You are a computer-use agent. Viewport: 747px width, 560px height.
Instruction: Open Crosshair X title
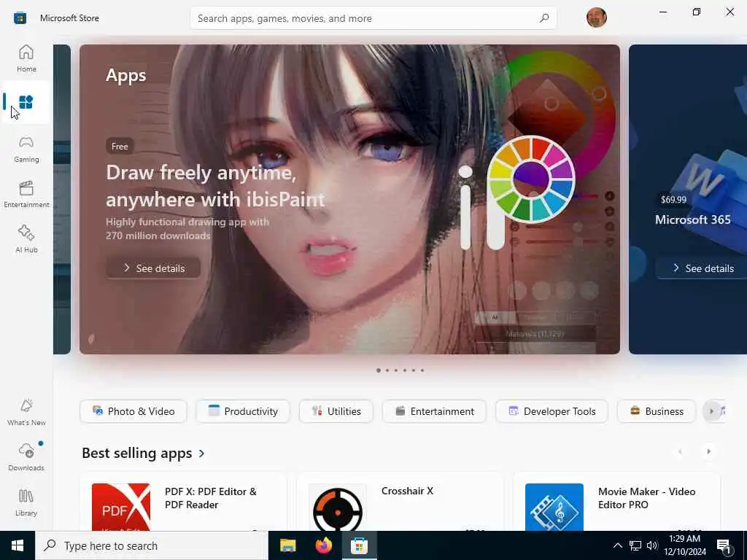coord(407,491)
